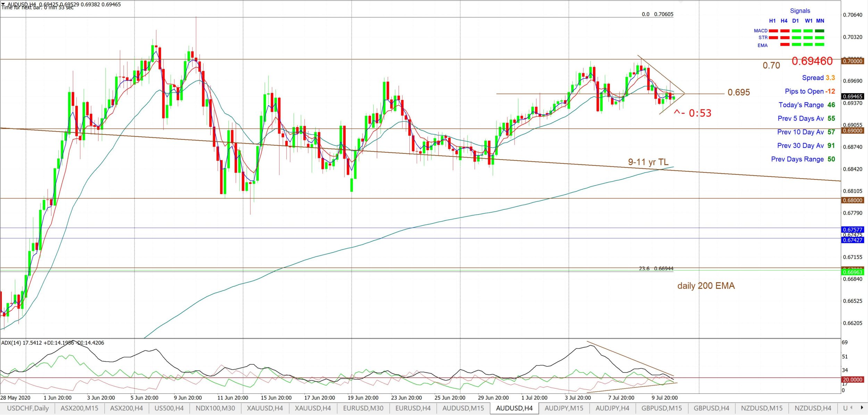Click the dark green MACD MN signal bar
This screenshot has height=415, width=868.
pos(820,31)
